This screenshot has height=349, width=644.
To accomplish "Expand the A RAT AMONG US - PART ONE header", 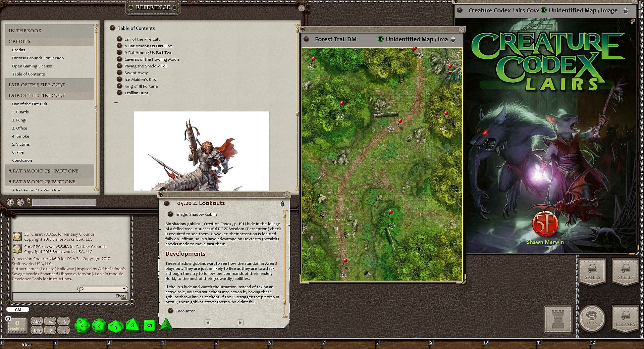I will tap(50, 171).
